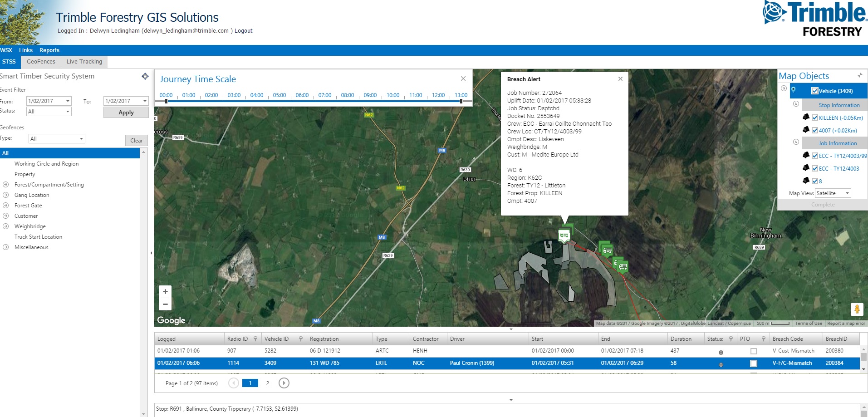
Task: Click the lower-right green truck marker on map
Action: pos(623,266)
